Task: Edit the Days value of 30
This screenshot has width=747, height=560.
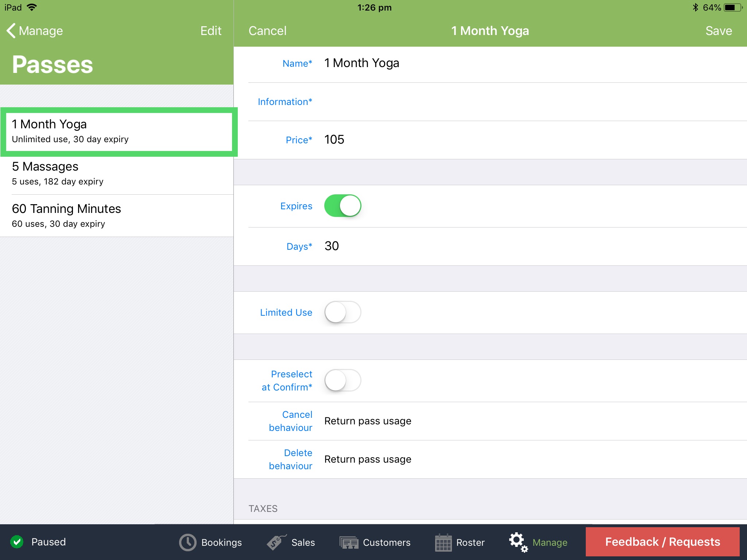Action: (332, 246)
